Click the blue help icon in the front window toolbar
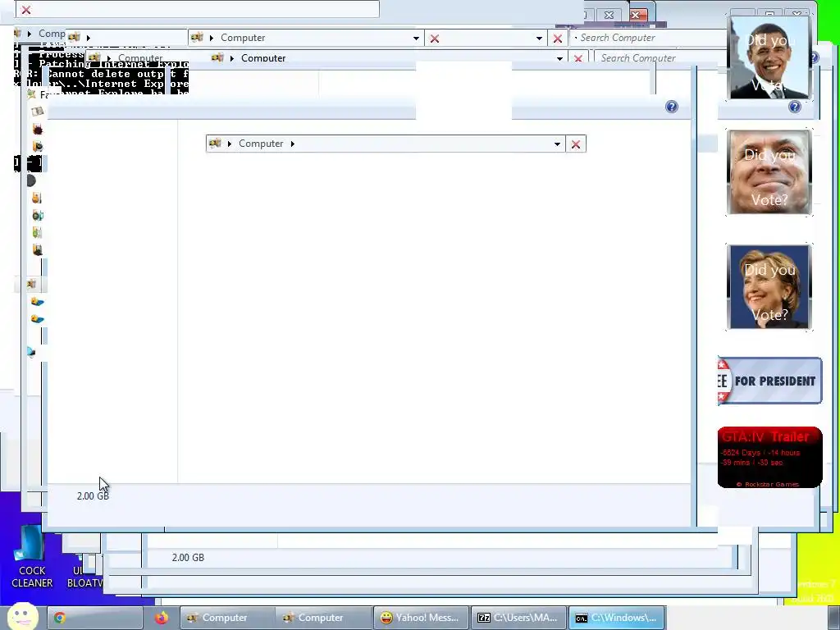Screen dimensions: 840x630 [671, 107]
